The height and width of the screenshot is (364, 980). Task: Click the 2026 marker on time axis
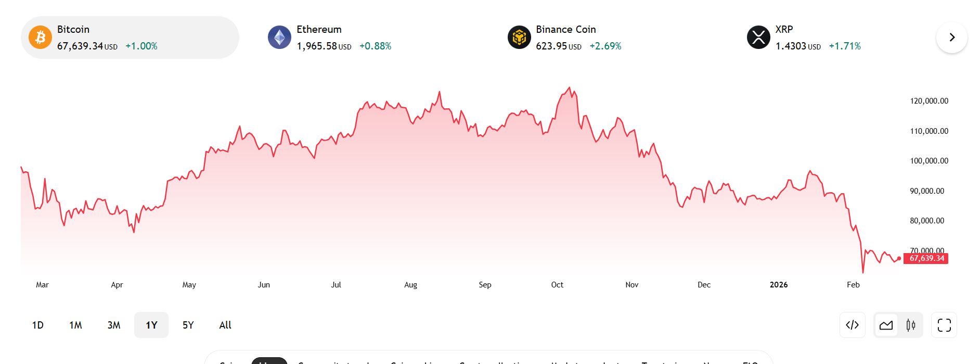click(778, 285)
